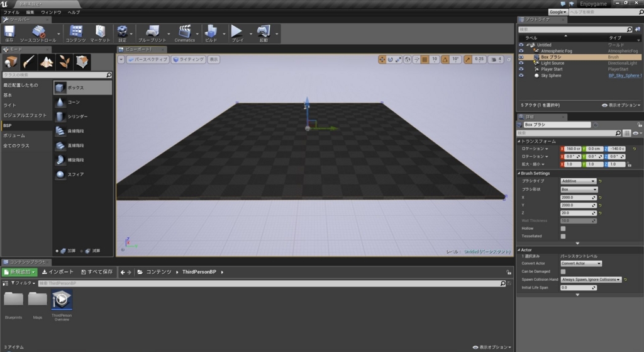Open the Help (ヘルプ) menu

click(74, 13)
